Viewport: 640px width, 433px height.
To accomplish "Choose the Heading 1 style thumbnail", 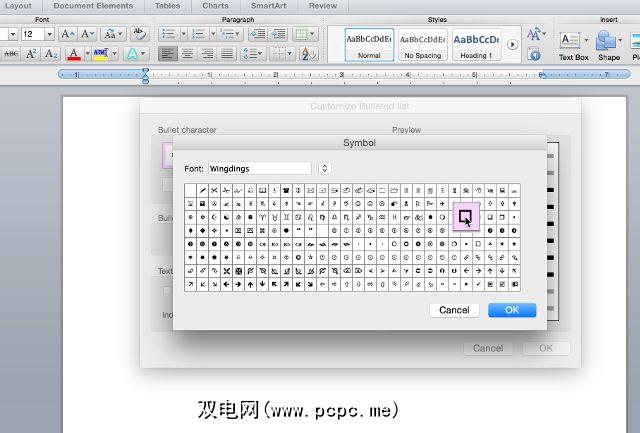I will click(476, 44).
